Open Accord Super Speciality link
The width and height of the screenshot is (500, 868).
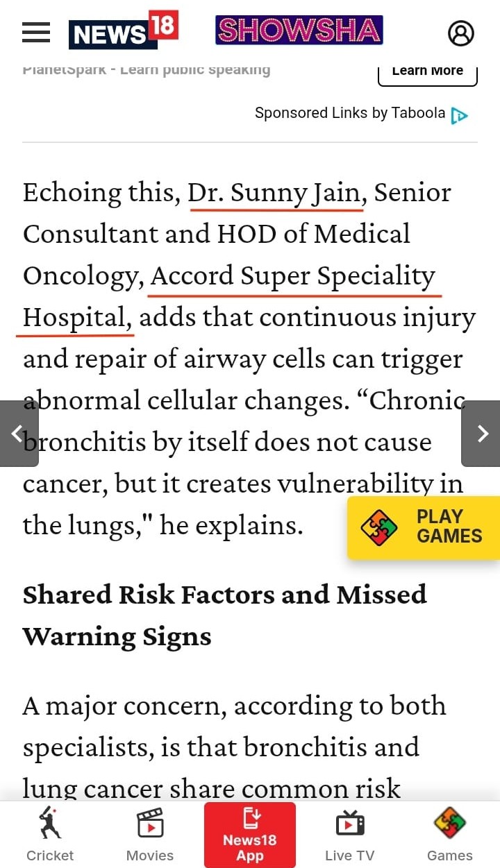coord(292,275)
